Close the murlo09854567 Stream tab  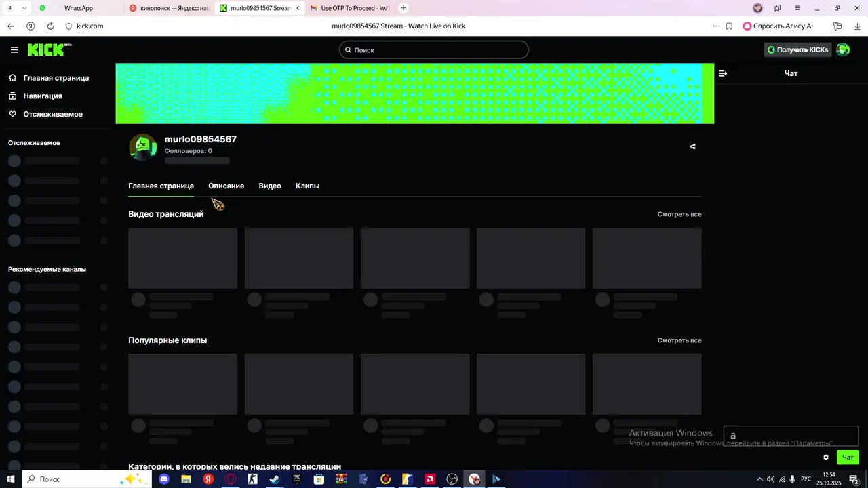point(297,8)
